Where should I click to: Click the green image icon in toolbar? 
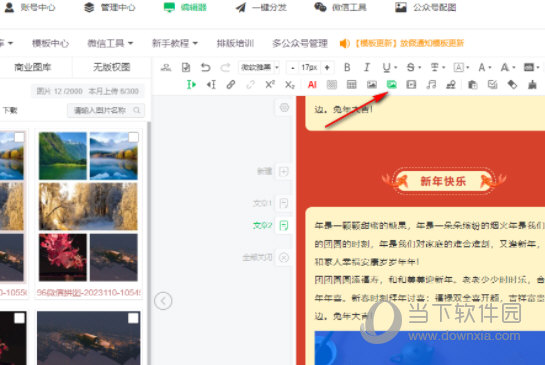[392, 84]
